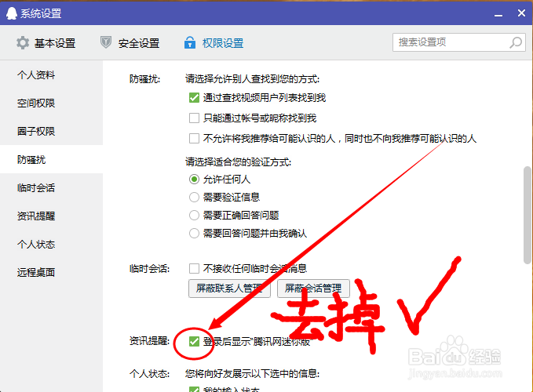Uncheck 通过查找视频用户列表找到我
533x392 pixels.
(194, 98)
